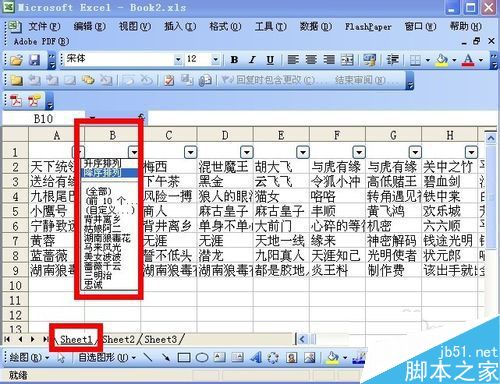Open column F AutoFilter dropdown
500x384 pixels.
pyautogui.click(x=359, y=152)
